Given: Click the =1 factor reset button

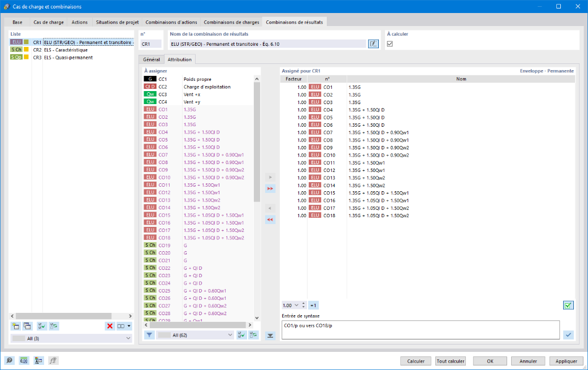Looking at the screenshot, I should point(313,306).
